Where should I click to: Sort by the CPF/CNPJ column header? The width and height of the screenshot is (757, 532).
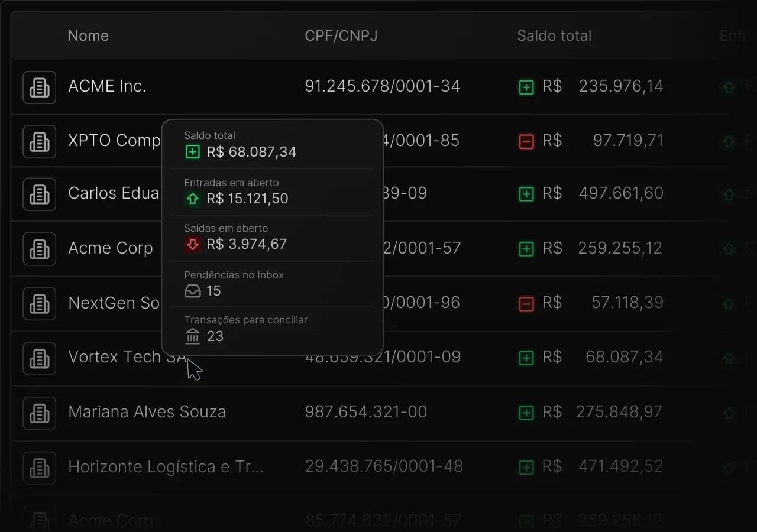pyautogui.click(x=341, y=35)
